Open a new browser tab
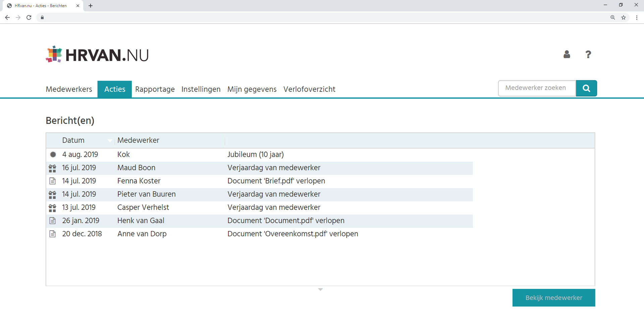 coord(91,6)
